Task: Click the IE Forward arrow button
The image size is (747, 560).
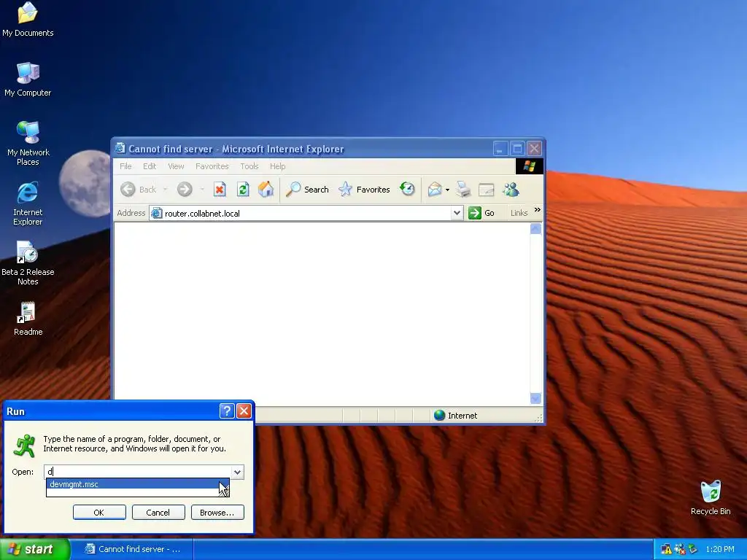Action: click(185, 190)
